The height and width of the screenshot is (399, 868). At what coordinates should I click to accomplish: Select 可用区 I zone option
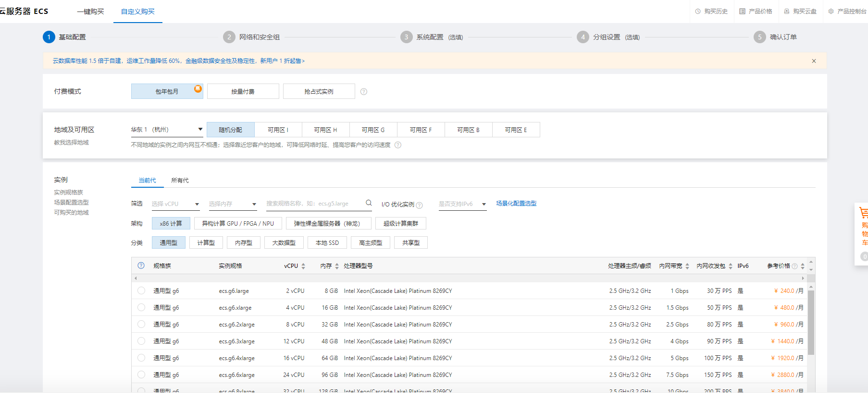point(278,130)
